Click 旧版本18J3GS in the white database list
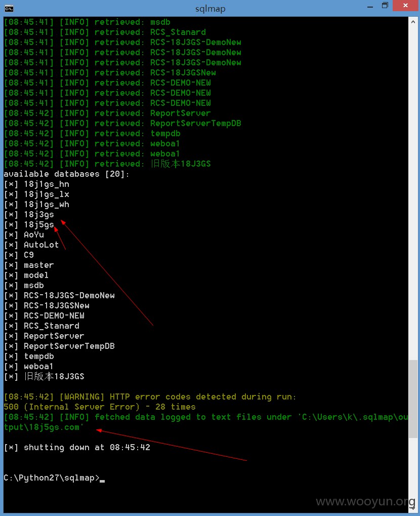This screenshot has height=516, width=420. pos(54,376)
